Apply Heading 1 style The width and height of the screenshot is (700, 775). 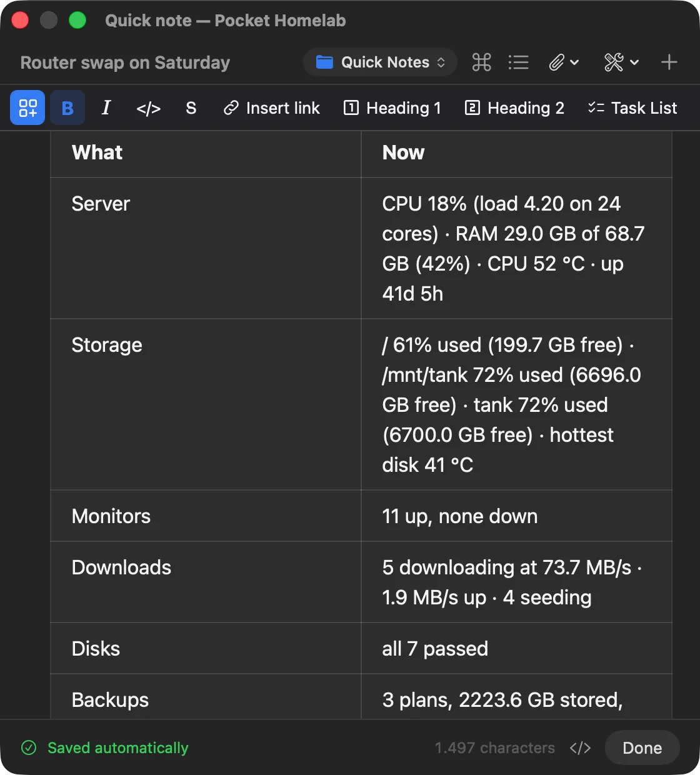[392, 108]
